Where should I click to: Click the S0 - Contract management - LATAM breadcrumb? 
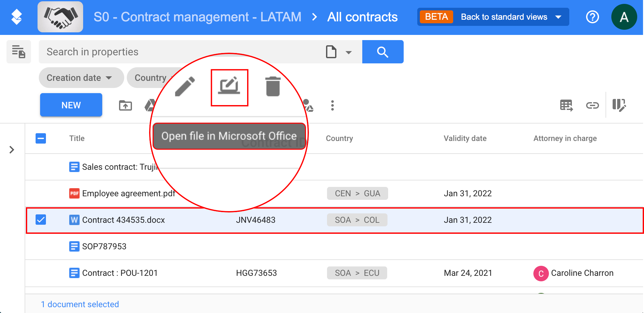pyautogui.click(x=197, y=17)
